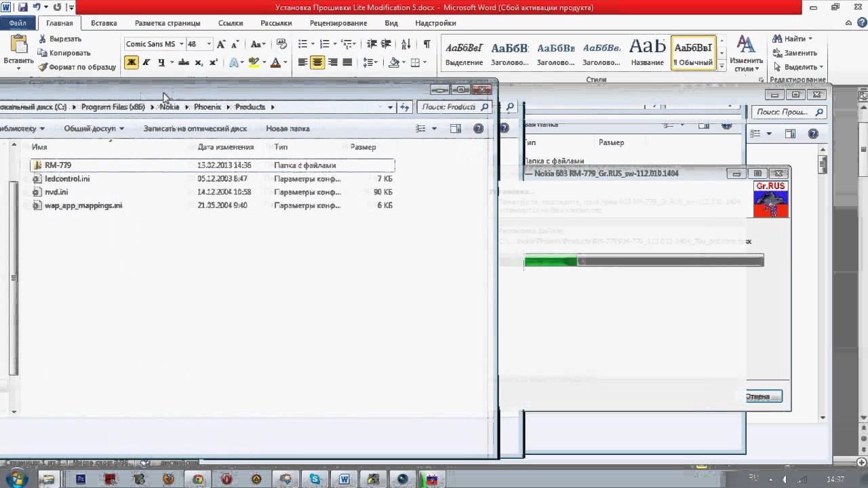Image resolution: width=868 pixels, height=488 pixels.
Task: Apply superscript formatting
Action: pos(213,62)
